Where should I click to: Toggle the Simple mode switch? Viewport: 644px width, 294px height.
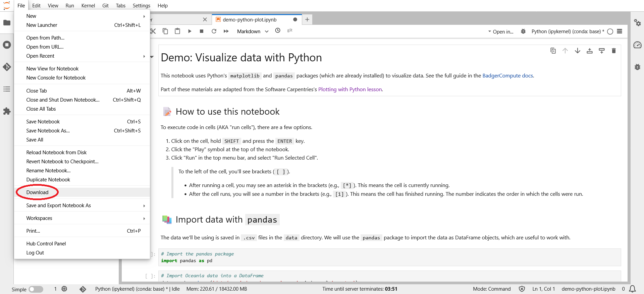(36, 289)
